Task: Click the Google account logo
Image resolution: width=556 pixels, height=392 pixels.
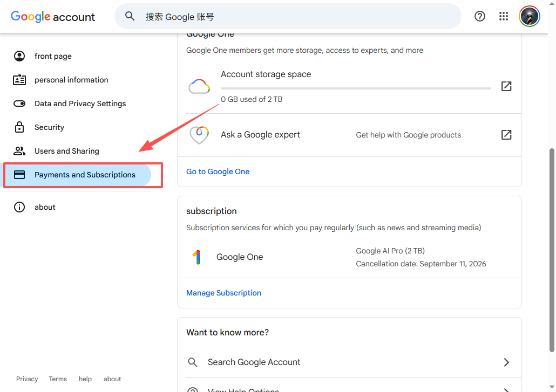Action: click(x=53, y=17)
